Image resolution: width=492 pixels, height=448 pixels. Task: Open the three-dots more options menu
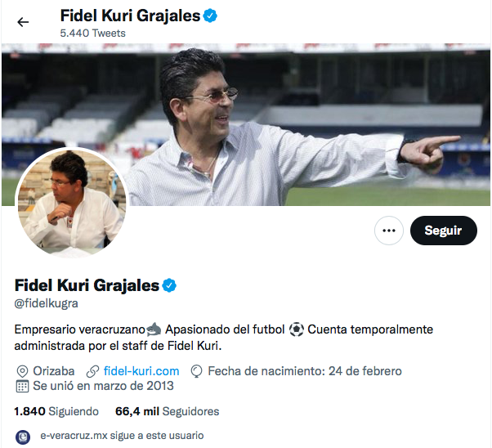coord(389,231)
